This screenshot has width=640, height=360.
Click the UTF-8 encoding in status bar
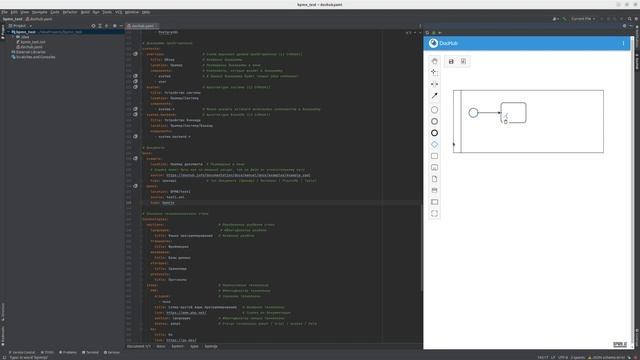(x=563, y=357)
